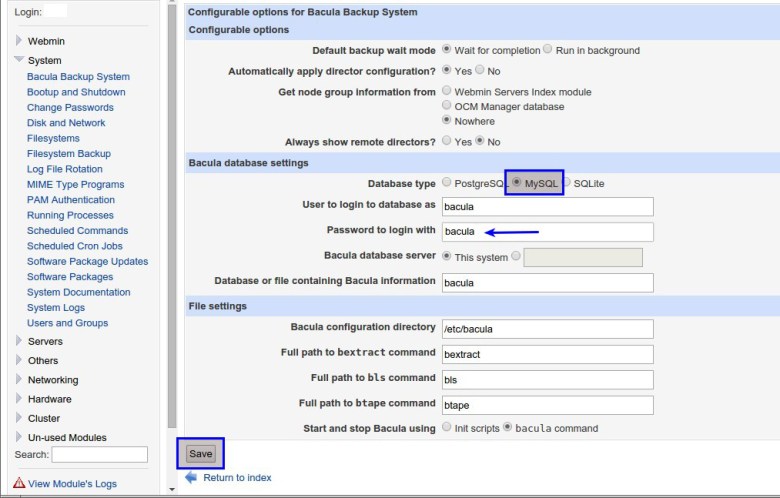Expand the Others category
This screenshot has width=780, height=498.
[x=19, y=360]
